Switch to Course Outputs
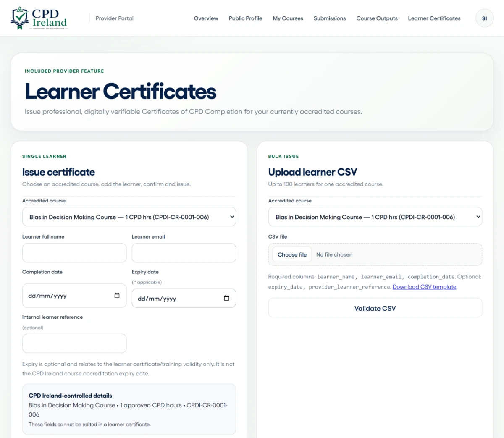 click(377, 18)
